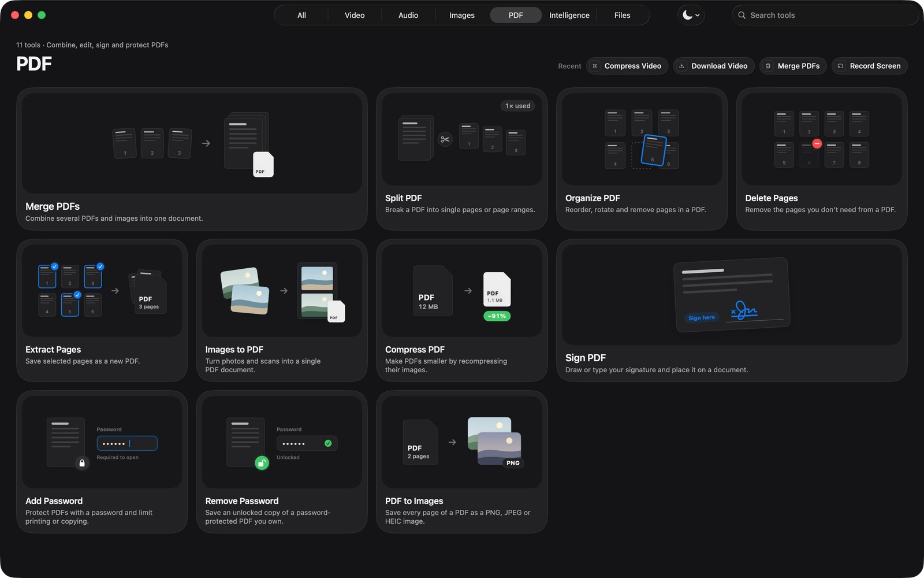Open the Files tab

(x=623, y=15)
